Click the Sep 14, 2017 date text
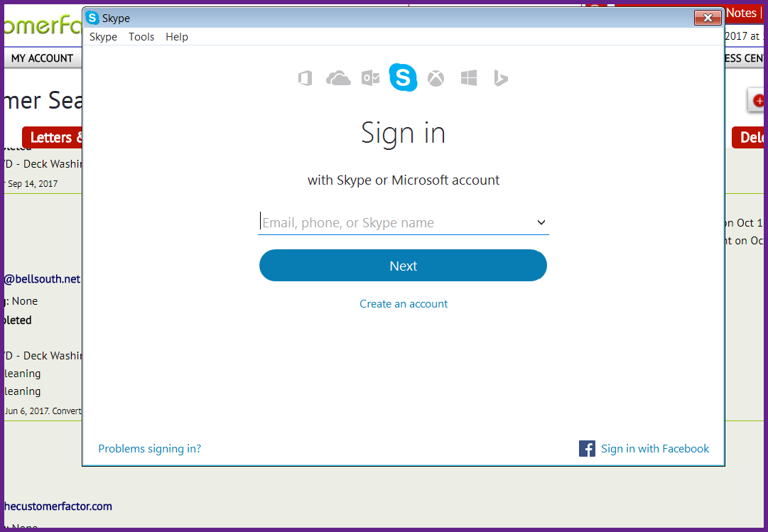 [x=33, y=184]
